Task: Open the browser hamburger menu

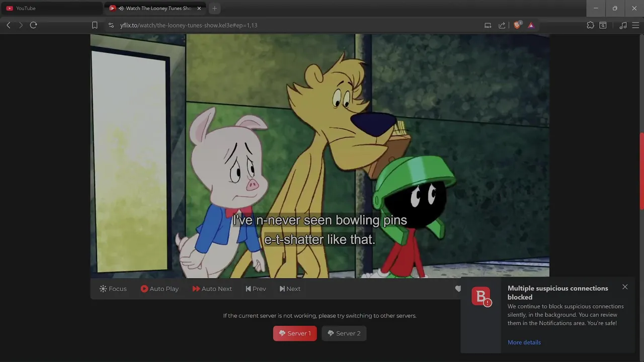Action: point(635,25)
